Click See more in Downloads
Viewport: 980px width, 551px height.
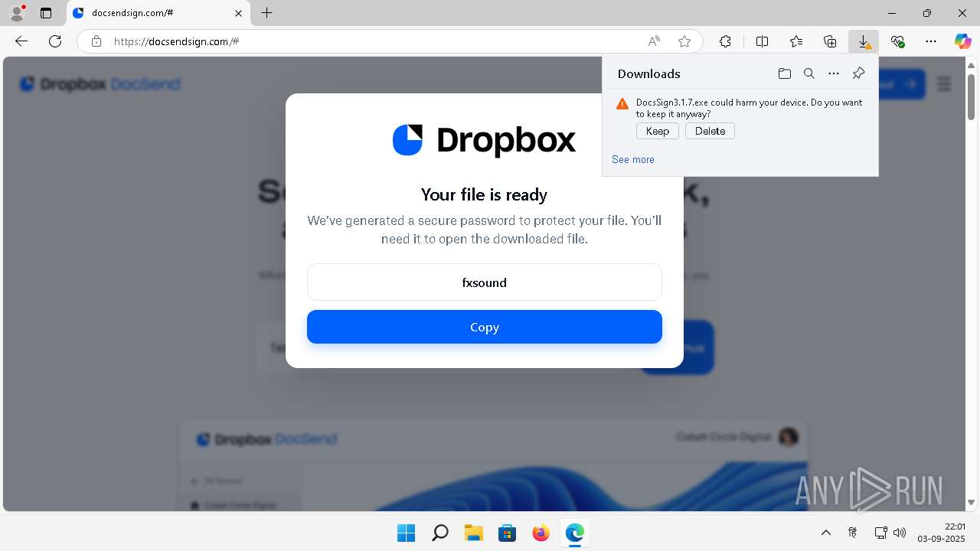click(633, 159)
